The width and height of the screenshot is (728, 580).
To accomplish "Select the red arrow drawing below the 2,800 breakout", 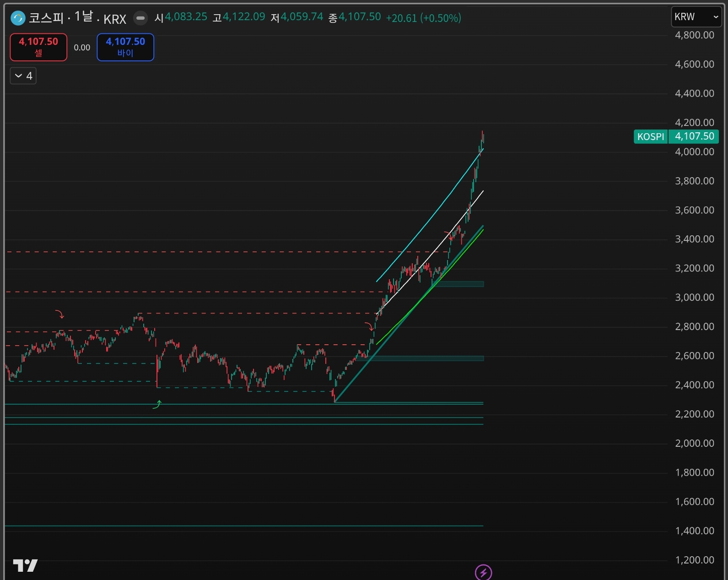I will click(369, 326).
